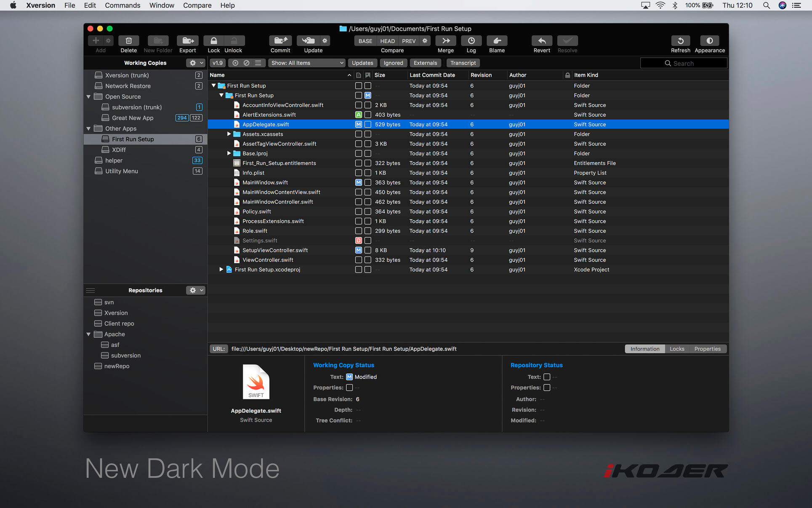Click the Revert arrow icon

[542, 41]
